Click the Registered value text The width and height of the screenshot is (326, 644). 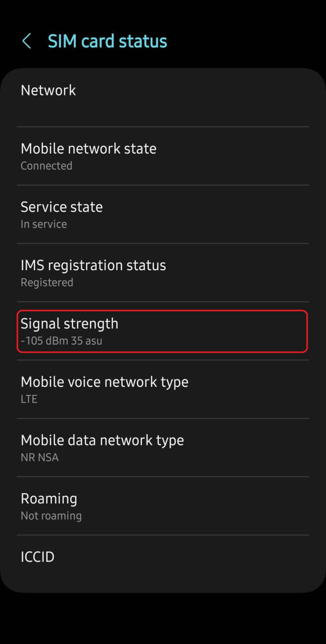(x=47, y=283)
